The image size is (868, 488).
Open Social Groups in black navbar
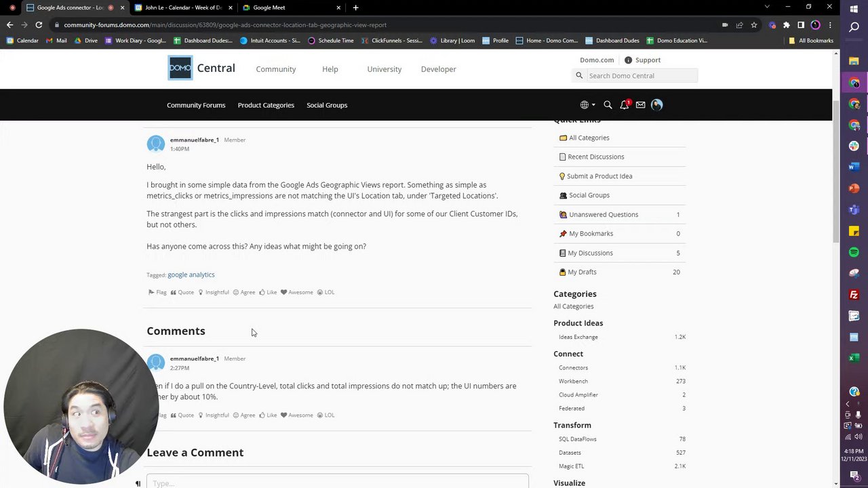tap(327, 105)
